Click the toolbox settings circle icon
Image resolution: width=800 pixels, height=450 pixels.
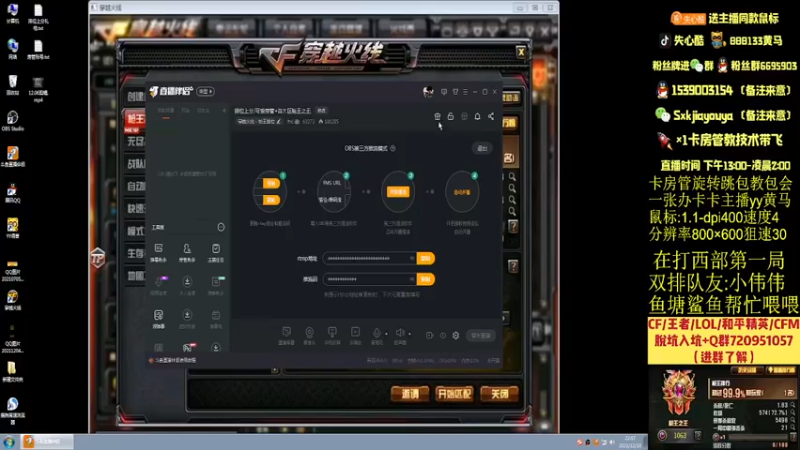tap(221, 227)
